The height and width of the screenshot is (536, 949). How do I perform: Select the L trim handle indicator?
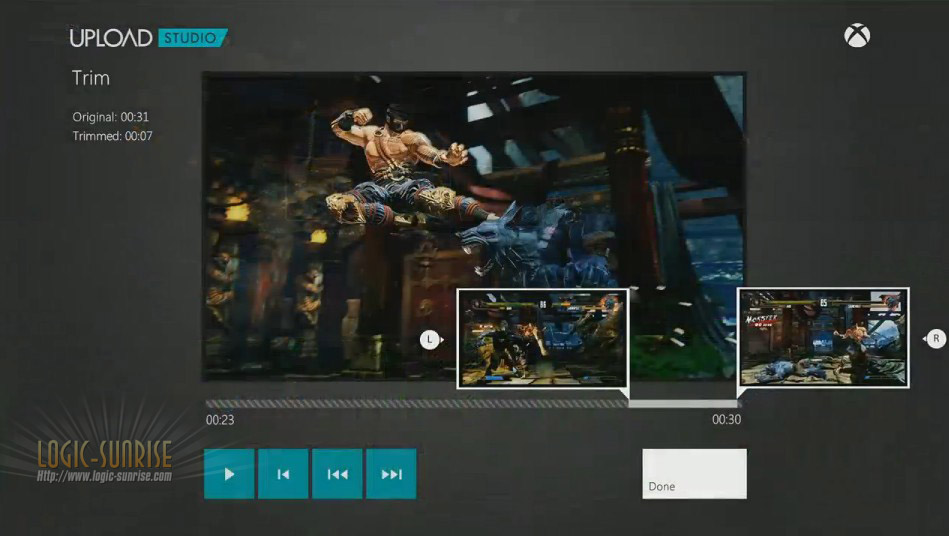[430, 339]
